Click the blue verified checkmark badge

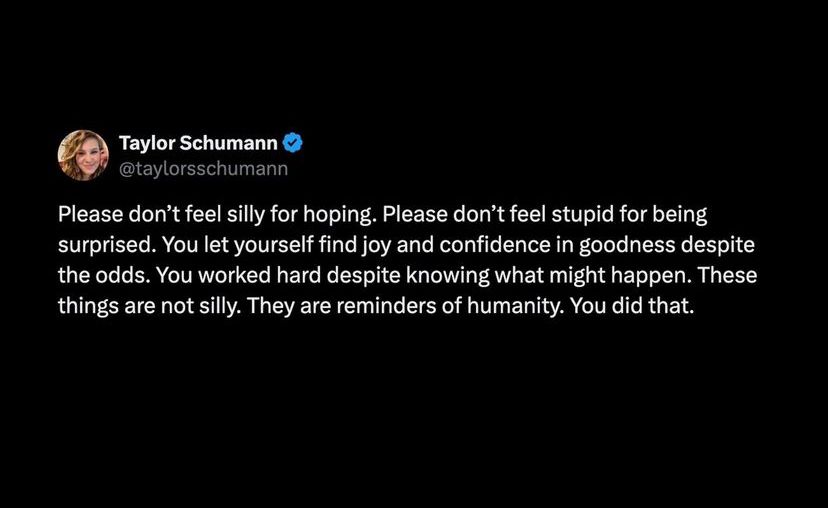pyautogui.click(x=293, y=143)
